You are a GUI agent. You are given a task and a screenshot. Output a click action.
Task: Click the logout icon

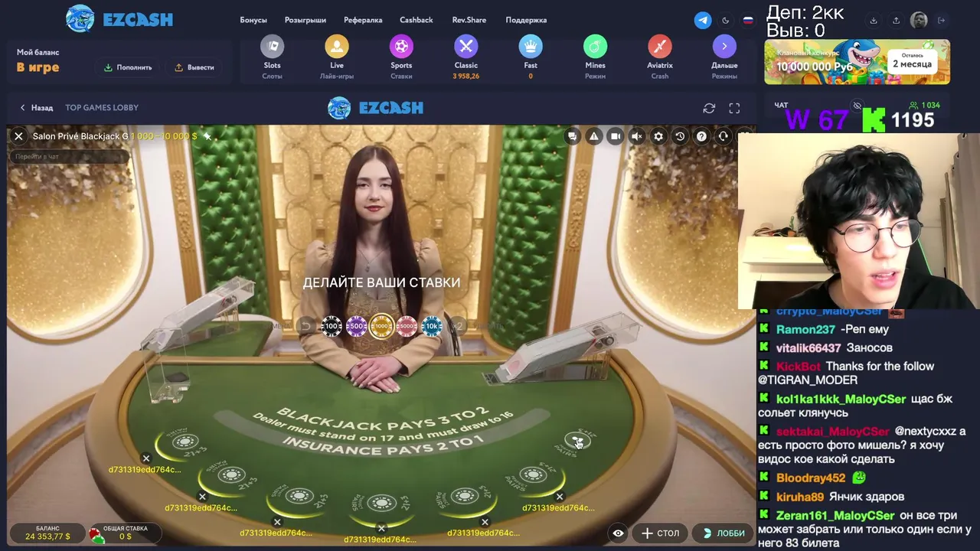click(x=942, y=21)
